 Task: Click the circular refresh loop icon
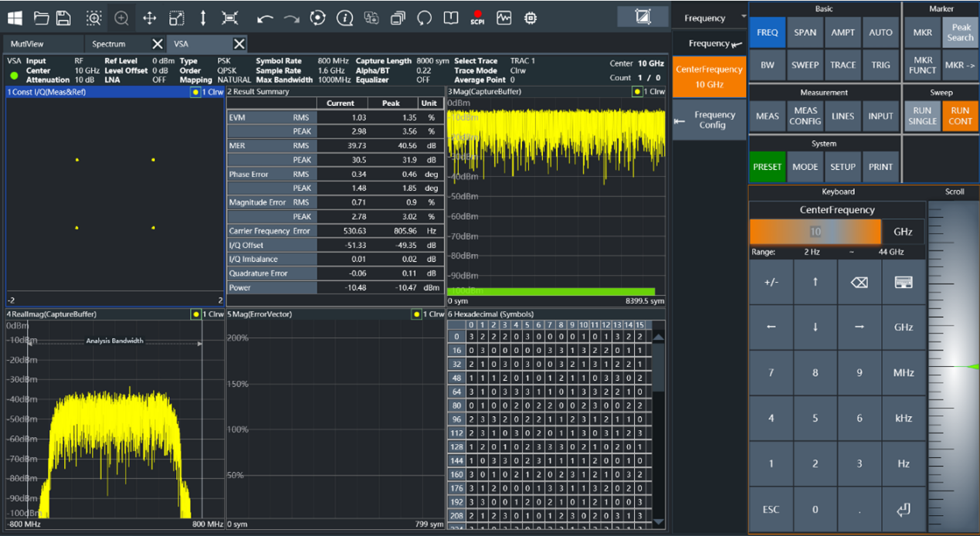click(425, 17)
